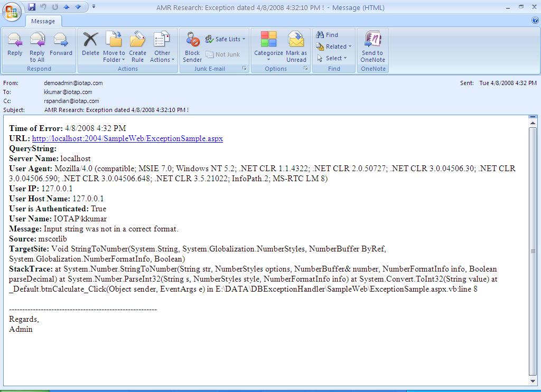Image resolution: width=541 pixels, height=392 pixels.
Task: Find text in message
Action: coord(327,35)
